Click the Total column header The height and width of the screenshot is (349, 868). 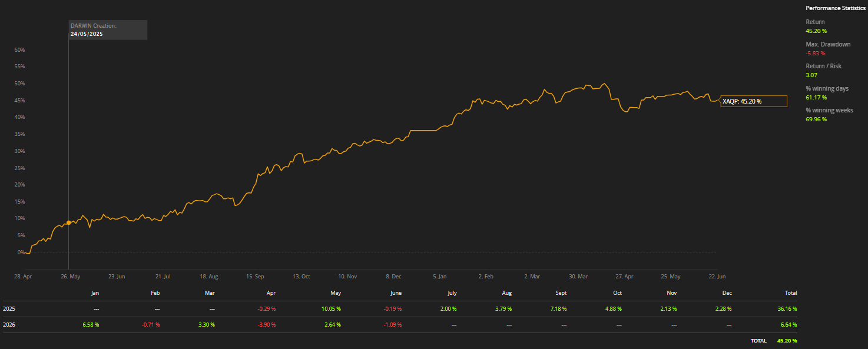click(x=791, y=293)
